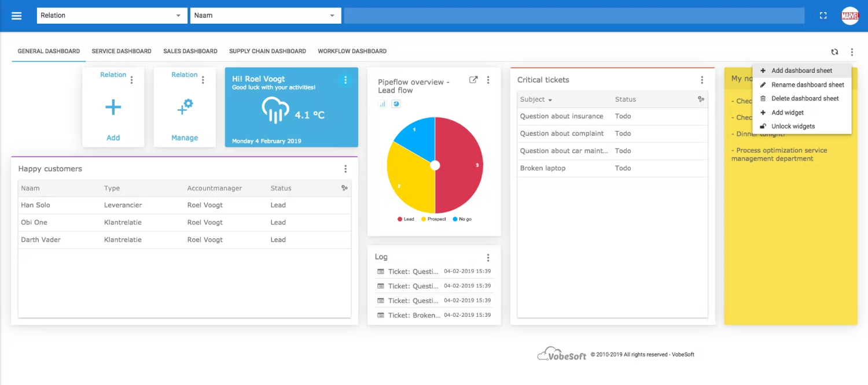
Task: Click Dinner tonight note line
Action: (758, 134)
